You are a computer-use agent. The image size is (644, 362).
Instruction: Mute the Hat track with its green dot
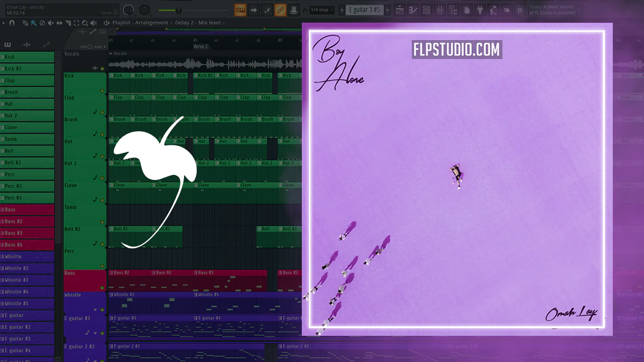point(103,156)
